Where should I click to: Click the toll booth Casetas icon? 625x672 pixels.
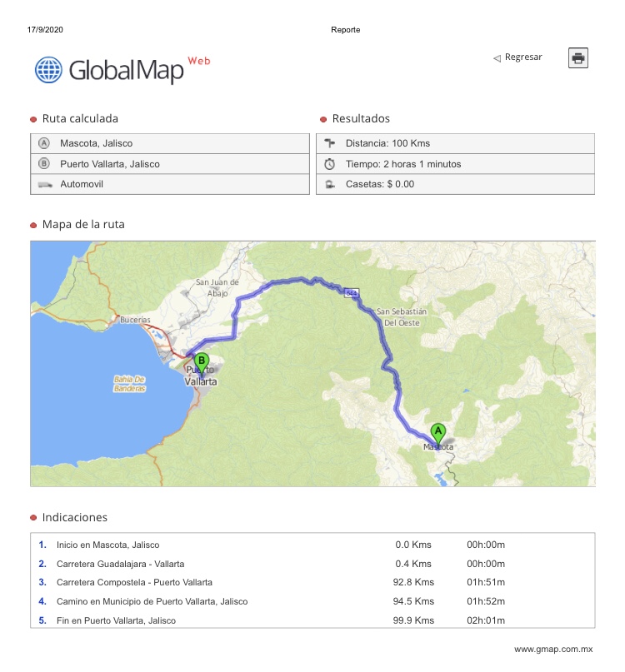[329, 184]
